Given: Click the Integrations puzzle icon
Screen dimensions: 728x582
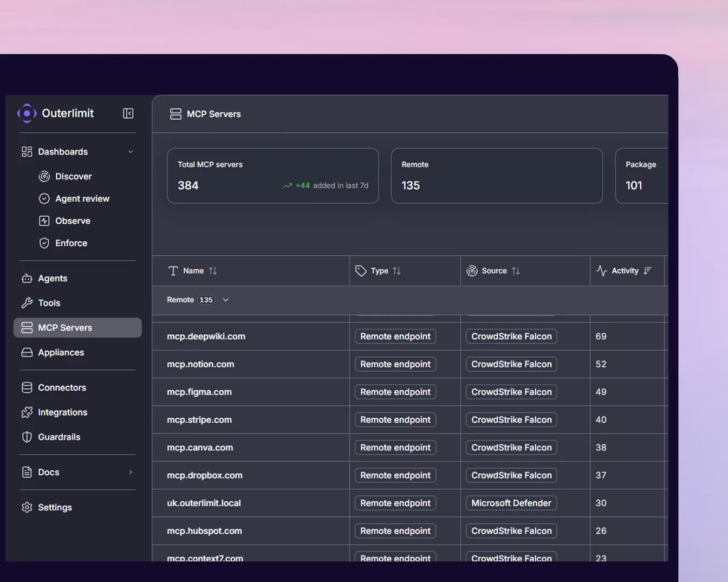Looking at the screenshot, I should point(27,412).
